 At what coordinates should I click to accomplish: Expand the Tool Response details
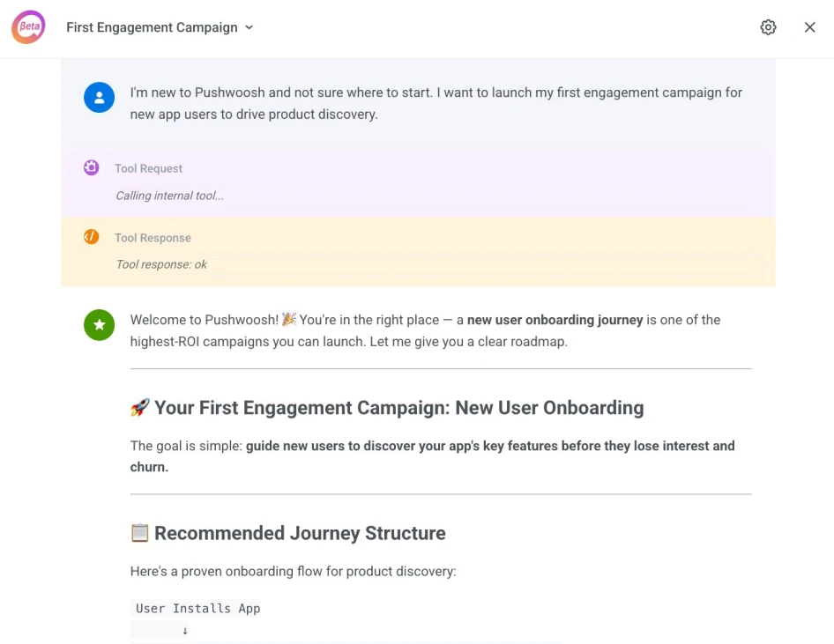pyautogui.click(x=153, y=237)
